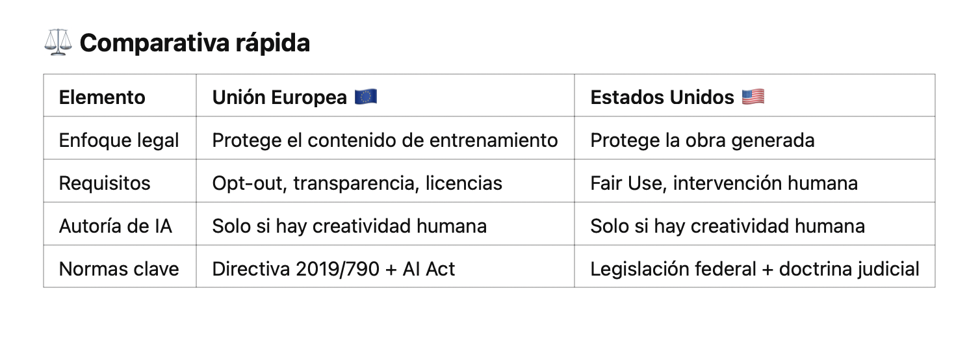The height and width of the screenshot is (338, 980).
Task: Click US cell Solo si hay creatividad humana
Action: point(728,226)
